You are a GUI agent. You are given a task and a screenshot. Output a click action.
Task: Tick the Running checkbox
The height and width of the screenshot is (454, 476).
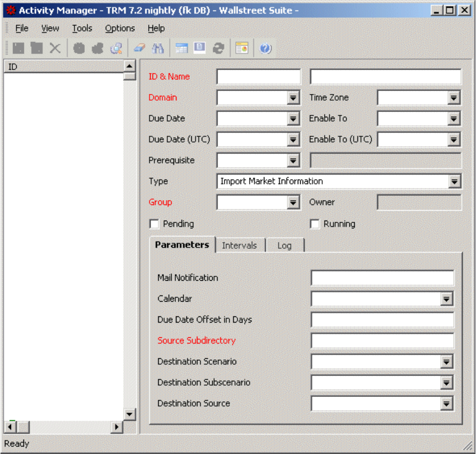point(315,224)
